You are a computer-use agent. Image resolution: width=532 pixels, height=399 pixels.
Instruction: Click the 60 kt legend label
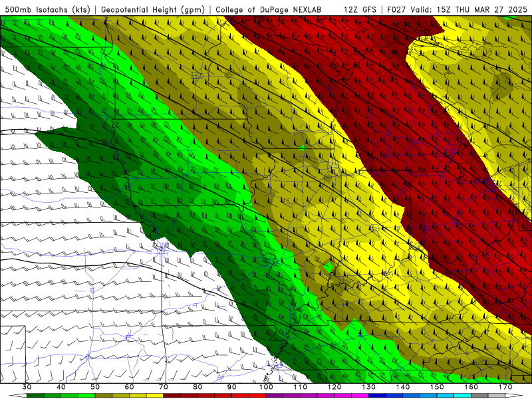(129, 387)
